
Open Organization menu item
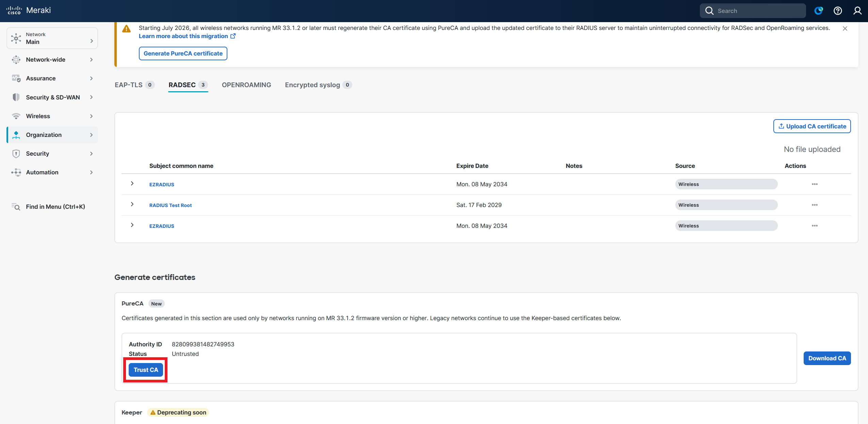tap(52, 135)
